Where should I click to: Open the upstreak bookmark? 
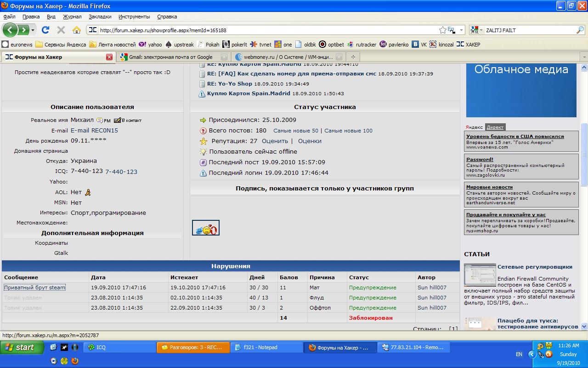pyautogui.click(x=180, y=45)
